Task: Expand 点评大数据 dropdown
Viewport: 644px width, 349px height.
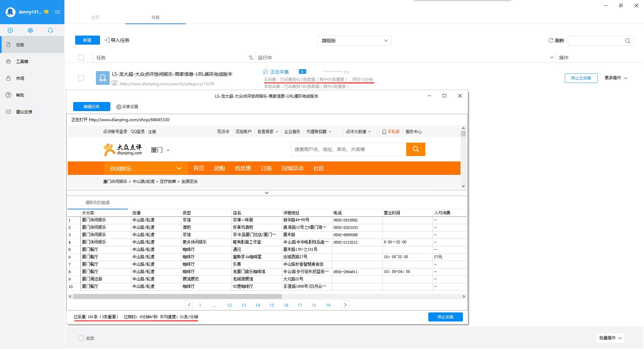Action: tap(358, 132)
